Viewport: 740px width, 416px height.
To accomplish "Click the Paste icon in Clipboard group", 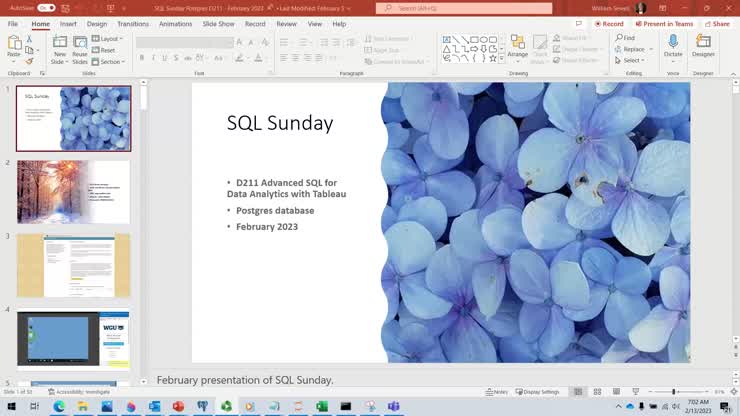I will click(x=14, y=43).
